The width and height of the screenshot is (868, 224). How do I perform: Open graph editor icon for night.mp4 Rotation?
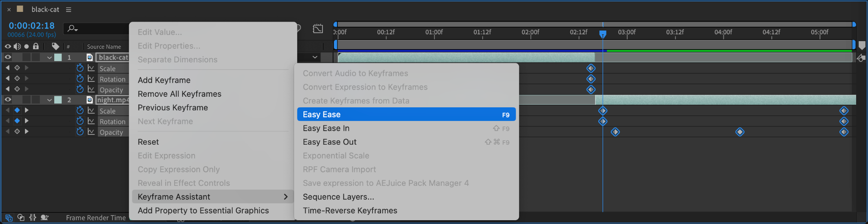pos(91,121)
